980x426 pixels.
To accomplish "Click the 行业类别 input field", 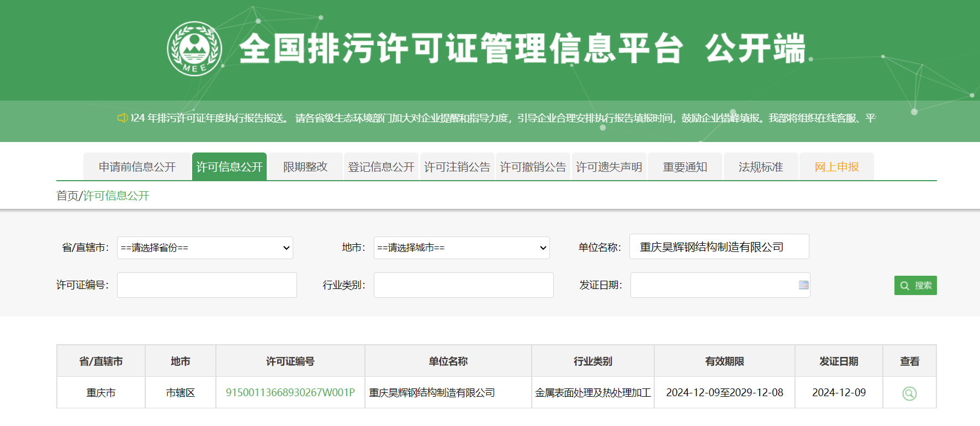I will 463,285.
